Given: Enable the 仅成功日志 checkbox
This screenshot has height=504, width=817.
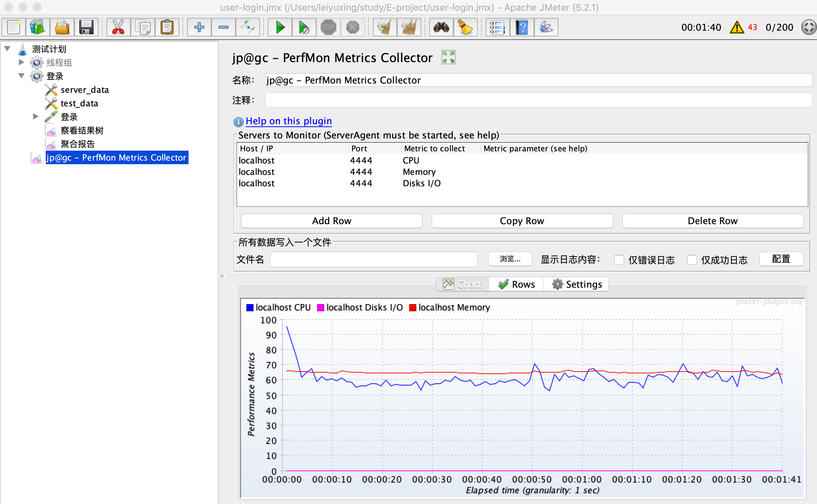Looking at the screenshot, I should tap(692, 260).
